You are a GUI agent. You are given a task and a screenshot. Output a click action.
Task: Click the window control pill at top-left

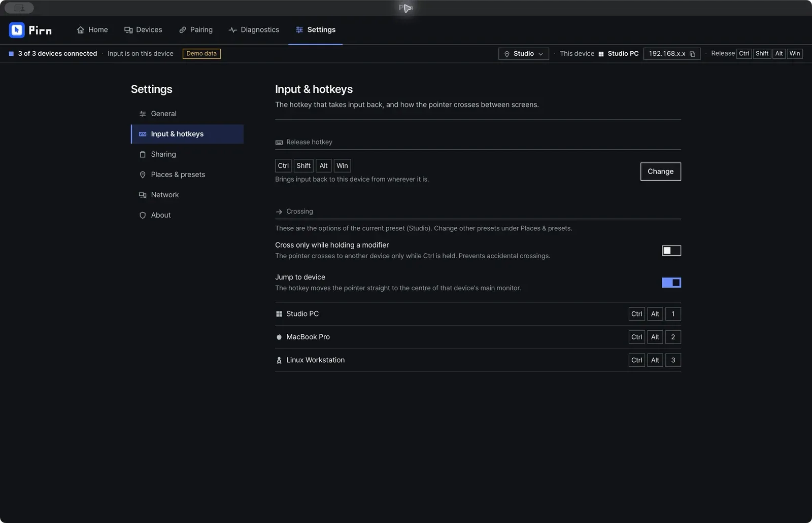pyautogui.click(x=19, y=8)
